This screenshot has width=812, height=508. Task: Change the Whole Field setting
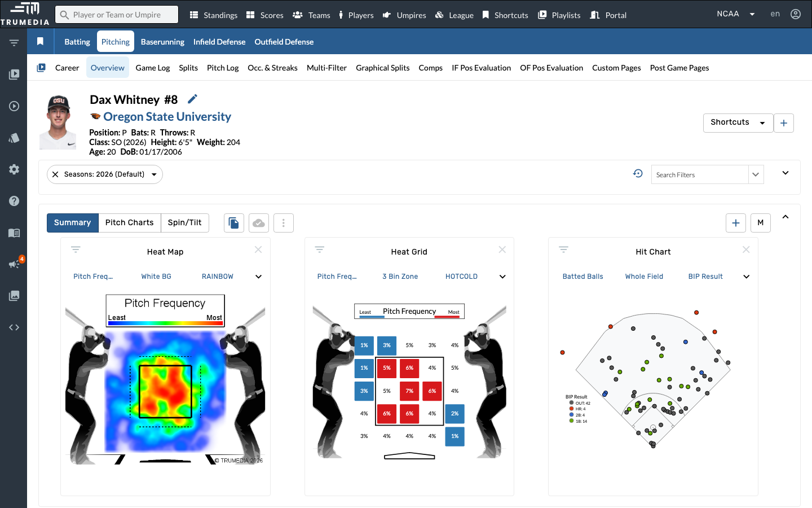pyautogui.click(x=644, y=277)
